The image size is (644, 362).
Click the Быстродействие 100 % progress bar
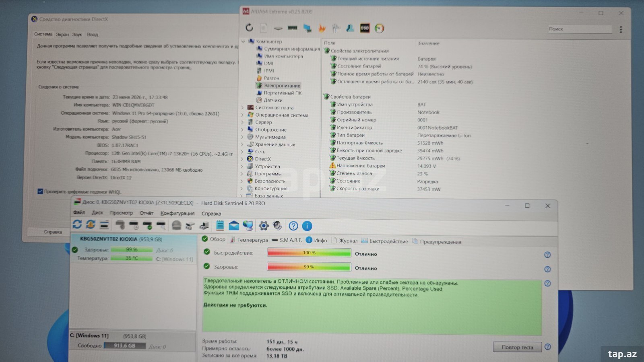coord(309,253)
